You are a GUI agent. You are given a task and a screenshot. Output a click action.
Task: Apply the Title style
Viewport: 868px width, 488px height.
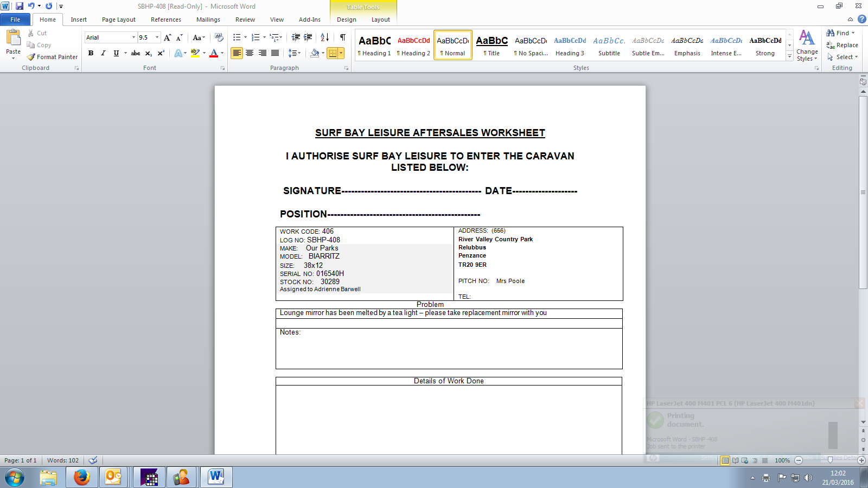coord(492,46)
